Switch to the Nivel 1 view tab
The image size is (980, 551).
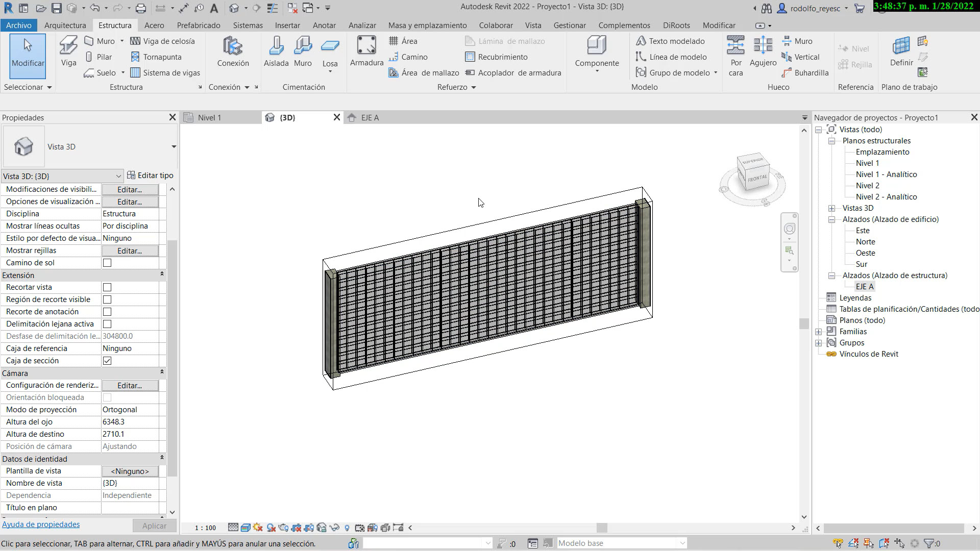pos(209,118)
